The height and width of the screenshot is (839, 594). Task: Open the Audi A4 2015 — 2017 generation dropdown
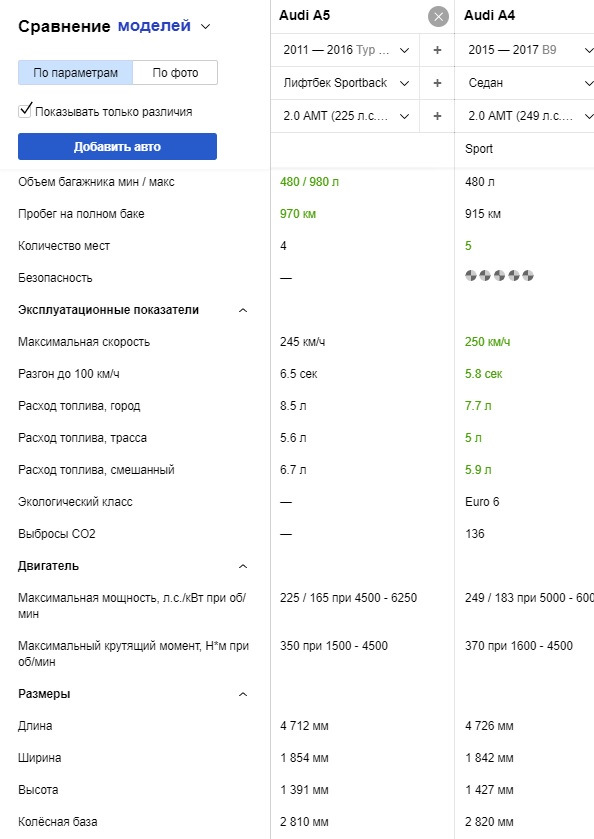tap(525, 50)
